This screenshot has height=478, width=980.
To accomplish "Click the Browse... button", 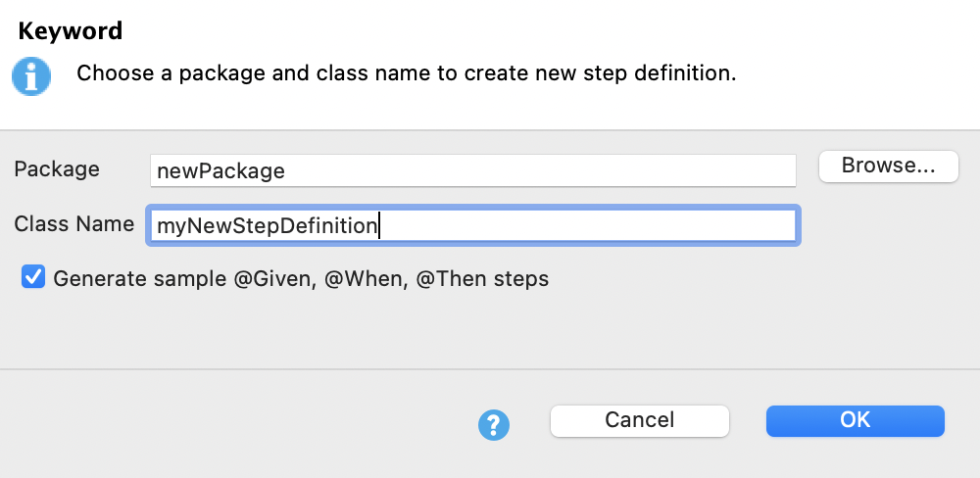I will (889, 167).
